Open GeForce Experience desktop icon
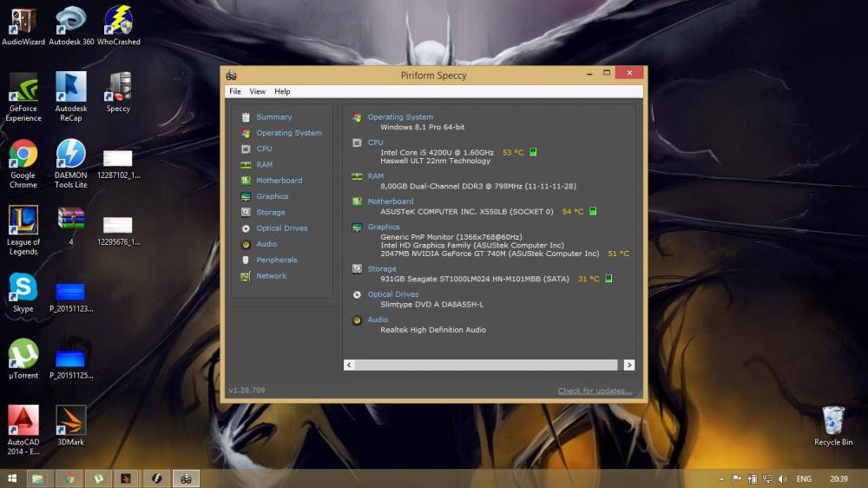868x488 pixels. click(23, 96)
